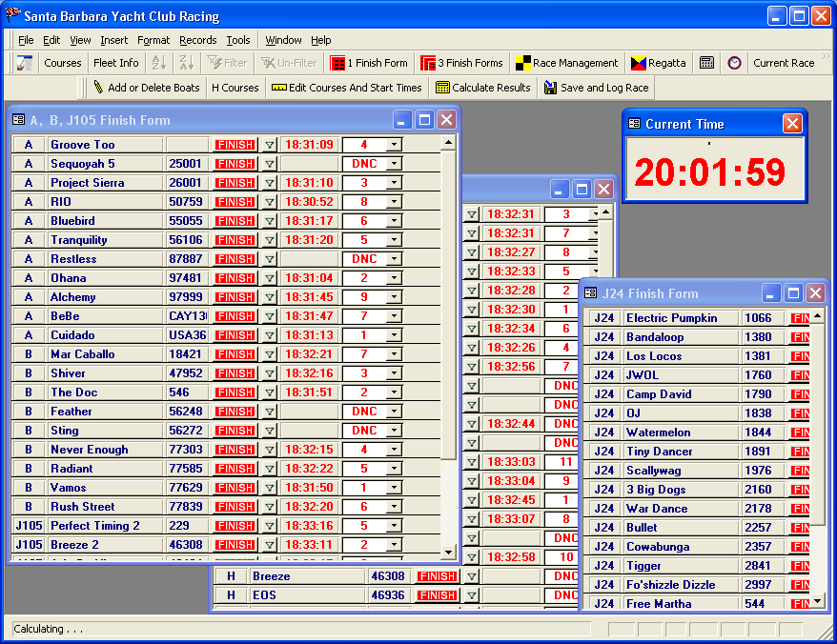Open place dropdown for Breeze 2
Viewport: 837px width, 644px height.
coord(395,545)
